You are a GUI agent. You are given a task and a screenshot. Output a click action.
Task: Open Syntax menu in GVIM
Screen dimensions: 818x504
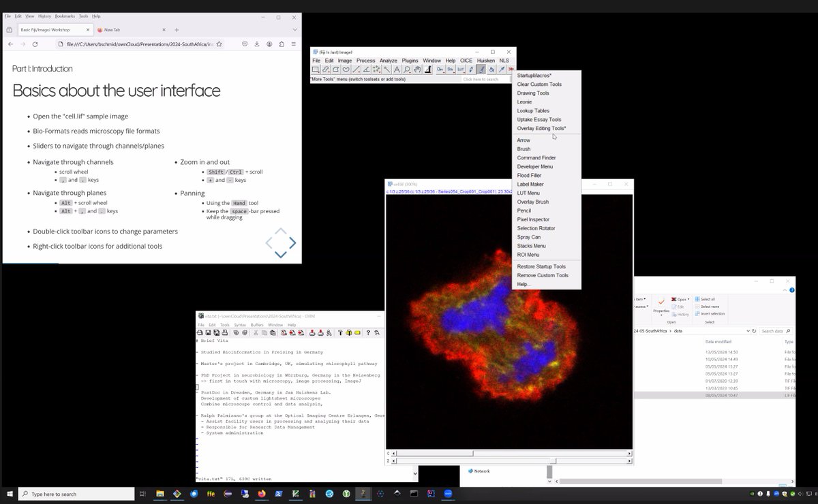tap(240, 325)
